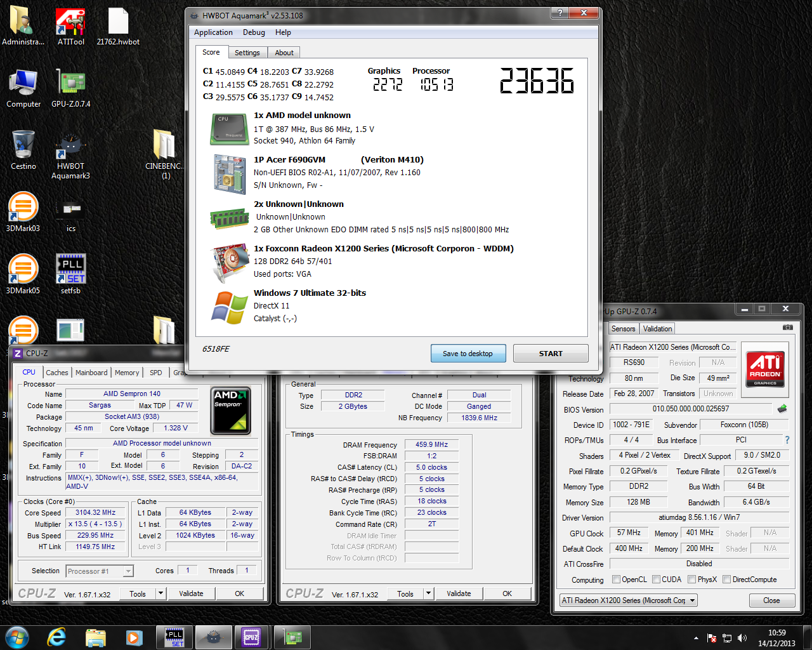Click the AMD Sempron logo in CPU-Z

(x=230, y=409)
